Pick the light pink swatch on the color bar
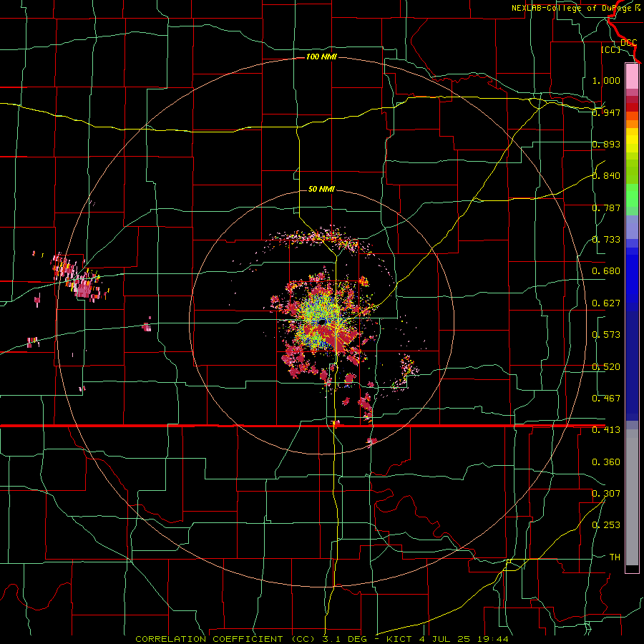 click(632, 76)
